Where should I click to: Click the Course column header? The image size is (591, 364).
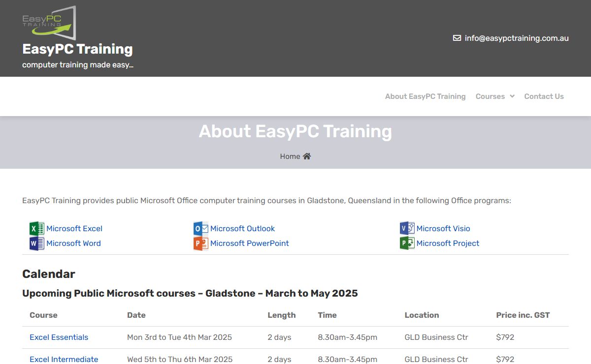[43, 315]
